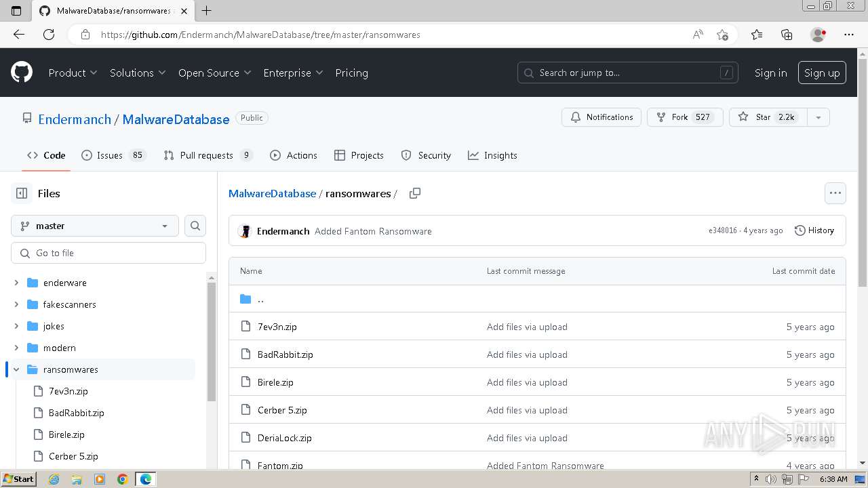The height and width of the screenshot is (488, 868).
Task: Expand the Enterprise menu
Action: (293, 73)
